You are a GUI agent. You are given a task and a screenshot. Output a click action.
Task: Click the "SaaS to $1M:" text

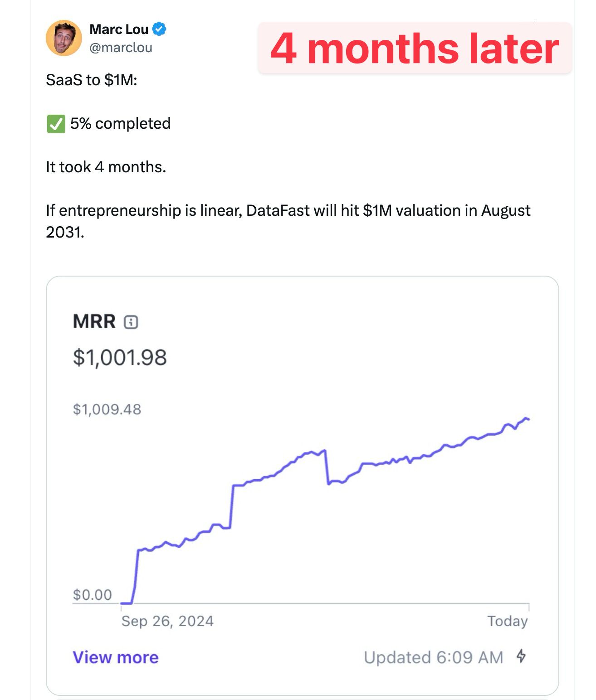(x=92, y=80)
